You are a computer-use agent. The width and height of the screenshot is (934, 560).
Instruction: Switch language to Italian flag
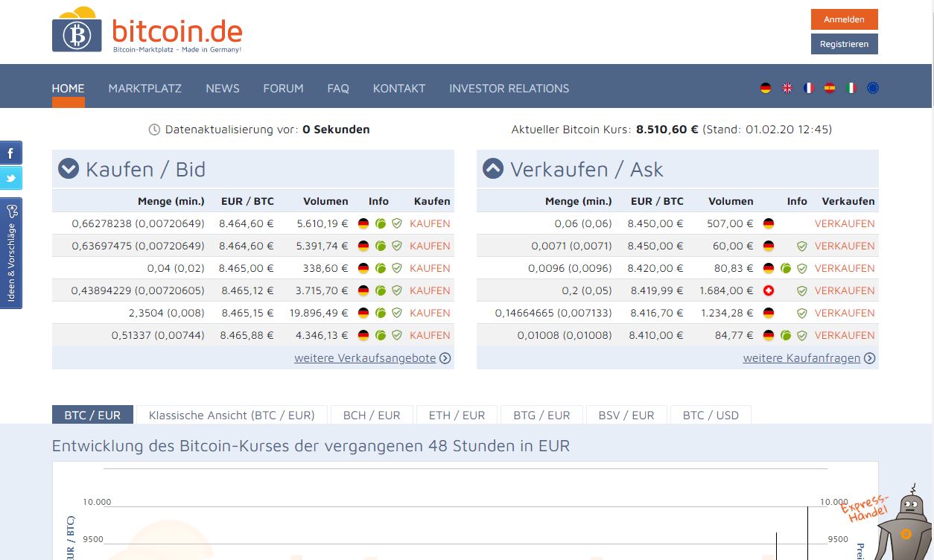851,88
